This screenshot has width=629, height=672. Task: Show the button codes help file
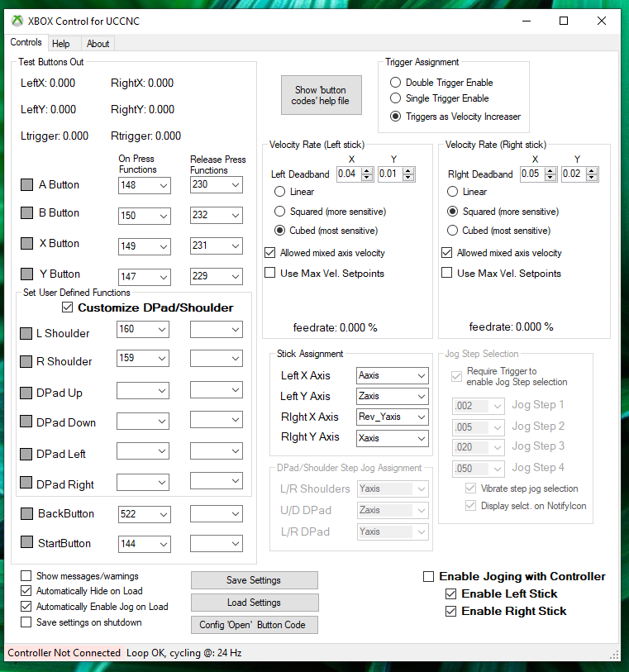(322, 96)
